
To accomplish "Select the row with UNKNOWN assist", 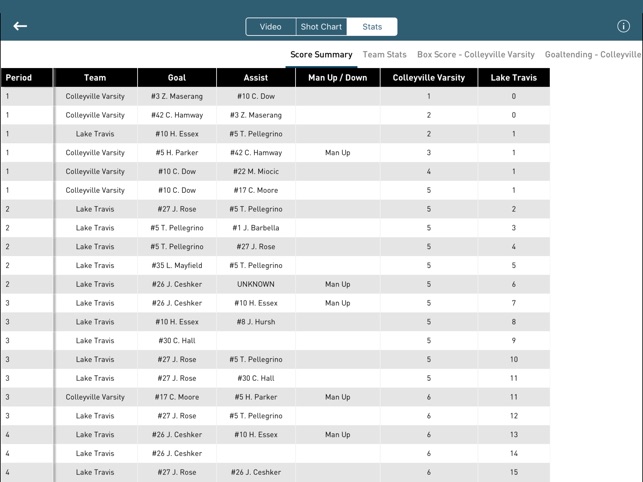I will pyautogui.click(x=256, y=284).
